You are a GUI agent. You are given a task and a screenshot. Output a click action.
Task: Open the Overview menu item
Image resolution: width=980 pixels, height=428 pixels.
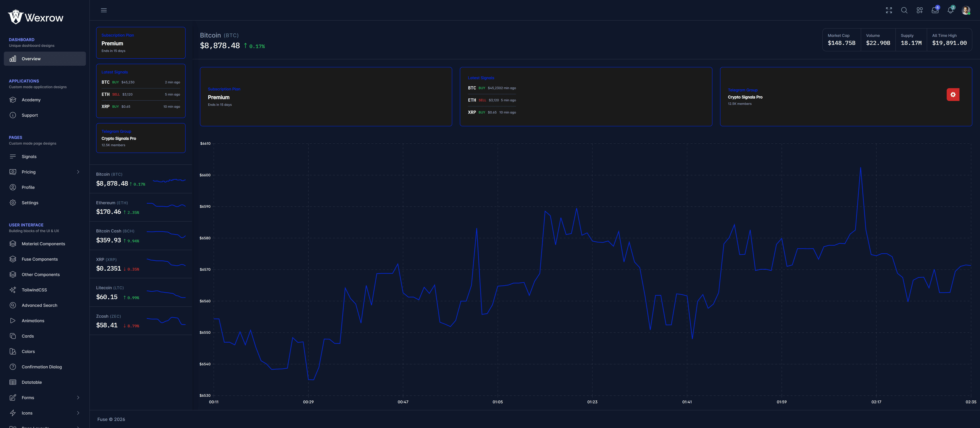pyautogui.click(x=45, y=59)
